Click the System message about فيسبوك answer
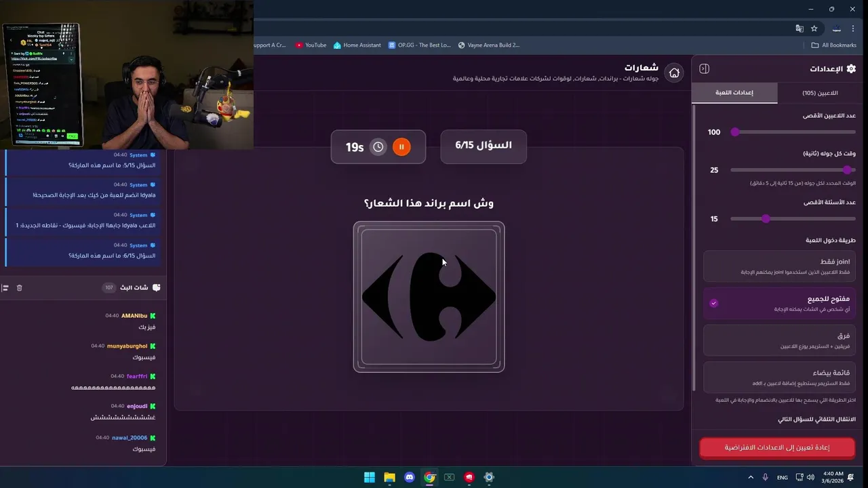This screenshot has width=868, height=488. [82, 221]
